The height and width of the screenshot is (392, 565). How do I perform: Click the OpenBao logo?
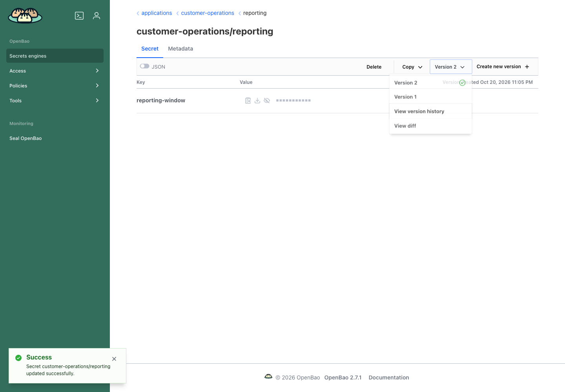pyautogui.click(x=25, y=16)
